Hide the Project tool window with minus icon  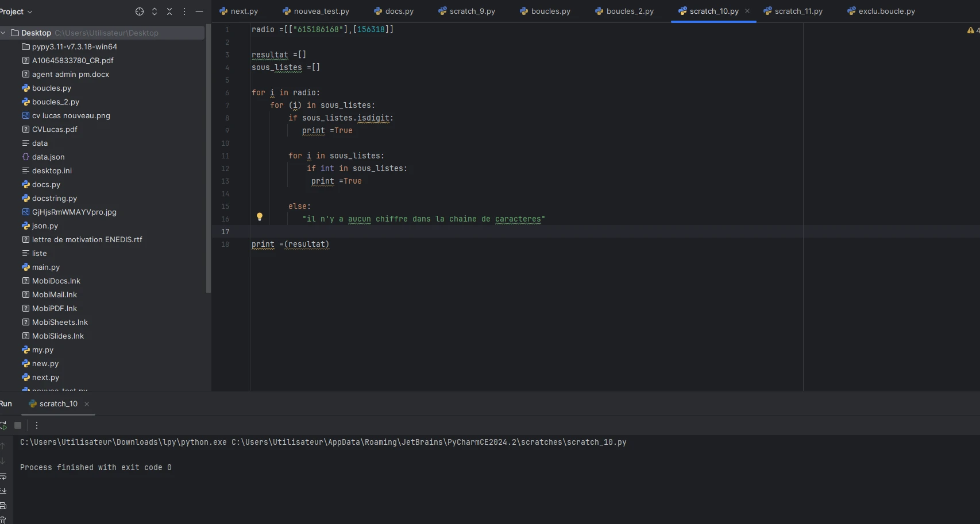tap(199, 11)
